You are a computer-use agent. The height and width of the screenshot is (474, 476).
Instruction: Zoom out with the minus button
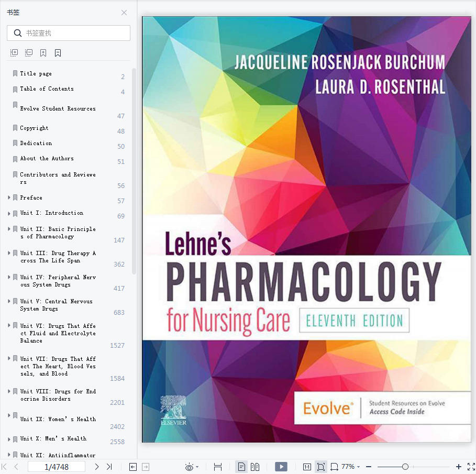click(369, 467)
